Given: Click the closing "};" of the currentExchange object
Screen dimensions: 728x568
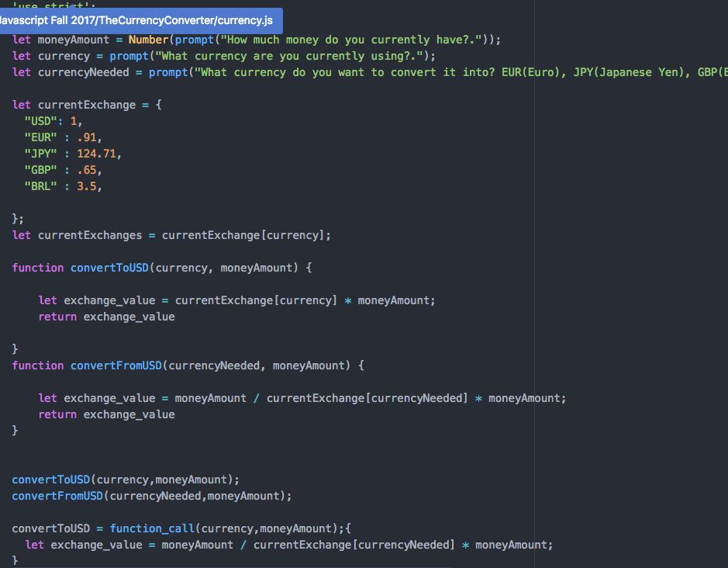Looking at the screenshot, I should coord(19,219).
